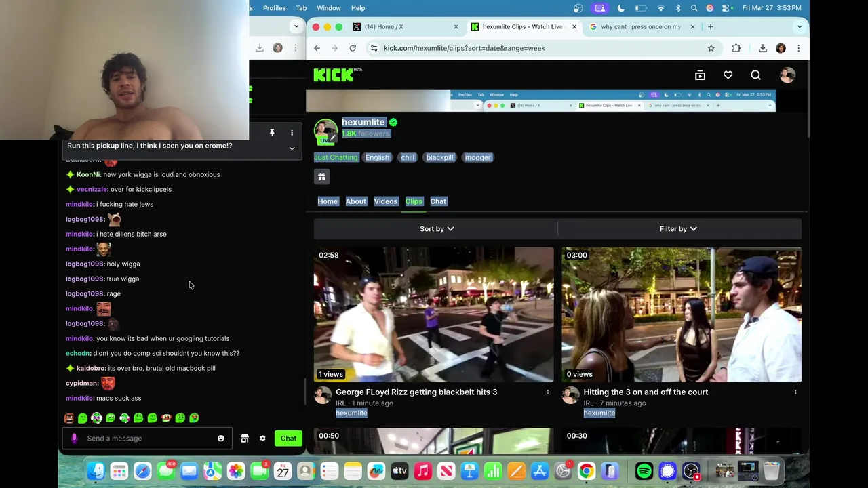Play the 03:00 clip thumbnail
The image size is (868, 488).
pyautogui.click(x=682, y=314)
